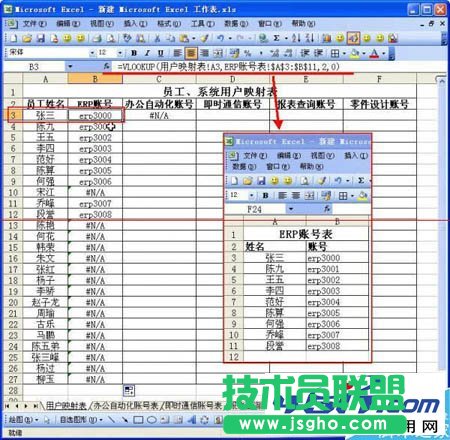450x440 pixels.
Task: Switch to the 办公自动化账号表 sheet tab
Action: click(x=126, y=406)
